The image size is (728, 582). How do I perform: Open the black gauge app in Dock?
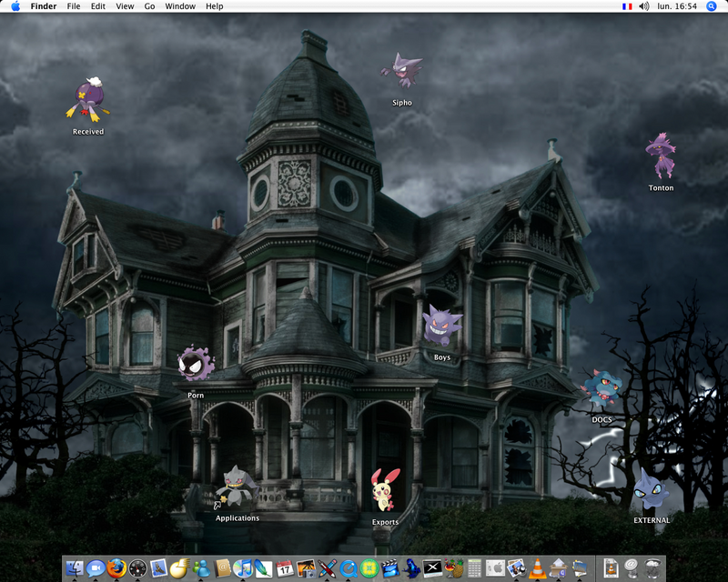point(138,568)
